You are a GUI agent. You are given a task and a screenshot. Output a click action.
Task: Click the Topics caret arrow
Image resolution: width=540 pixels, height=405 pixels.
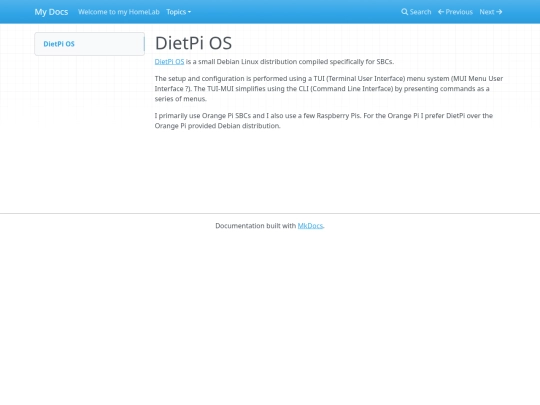(x=189, y=12)
